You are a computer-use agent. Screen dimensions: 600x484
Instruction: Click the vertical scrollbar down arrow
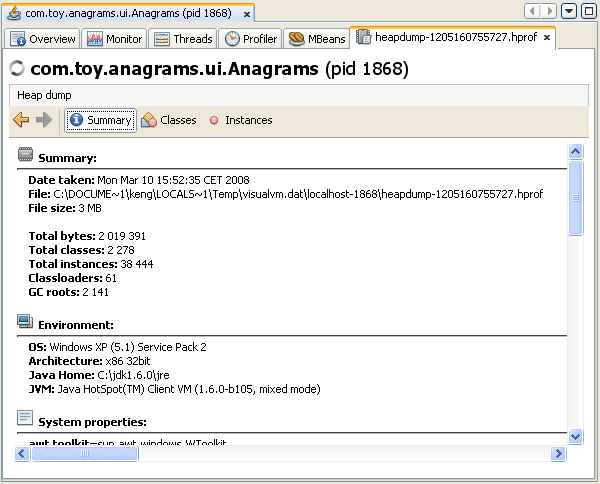575,436
